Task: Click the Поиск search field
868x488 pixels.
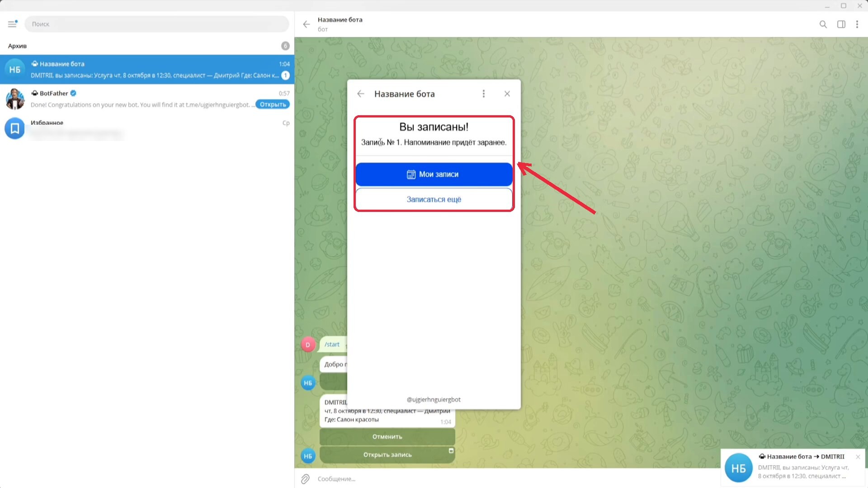Action: point(156,24)
